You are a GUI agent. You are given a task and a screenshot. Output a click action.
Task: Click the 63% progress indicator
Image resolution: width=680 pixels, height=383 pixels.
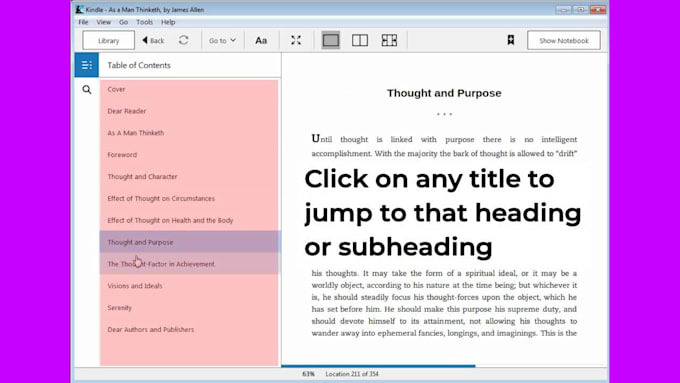click(308, 374)
